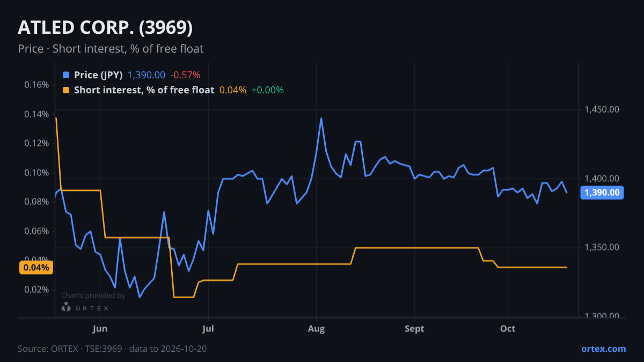Click the Sept x-axis label

point(414,328)
